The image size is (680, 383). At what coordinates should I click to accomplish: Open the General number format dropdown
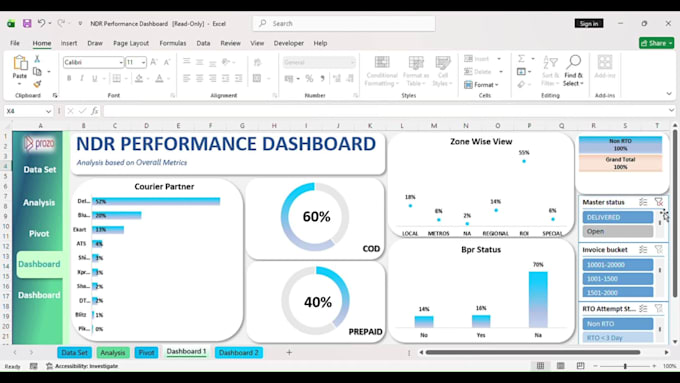click(x=352, y=62)
